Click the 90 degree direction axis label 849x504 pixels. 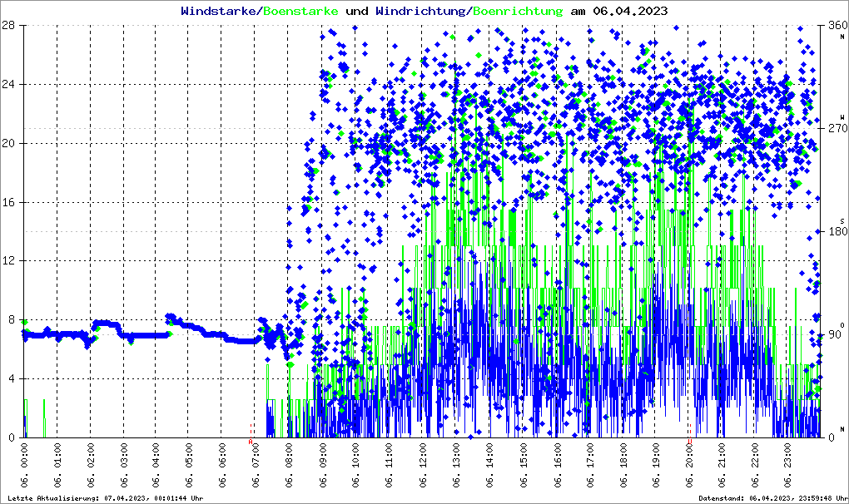coord(834,334)
